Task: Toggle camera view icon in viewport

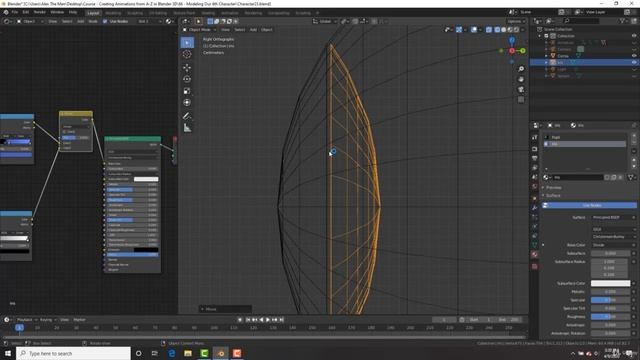Action: pyautogui.click(x=521, y=89)
